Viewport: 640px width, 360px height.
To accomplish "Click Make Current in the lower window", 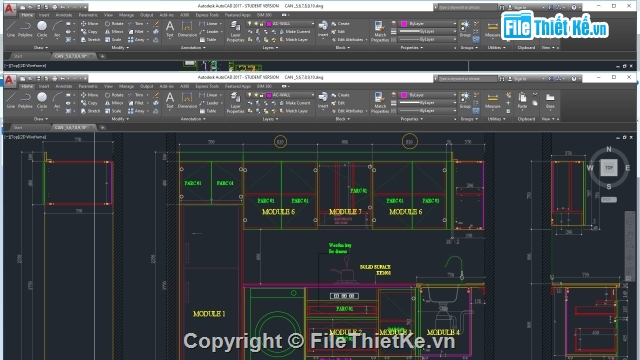I will click(295, 103).
